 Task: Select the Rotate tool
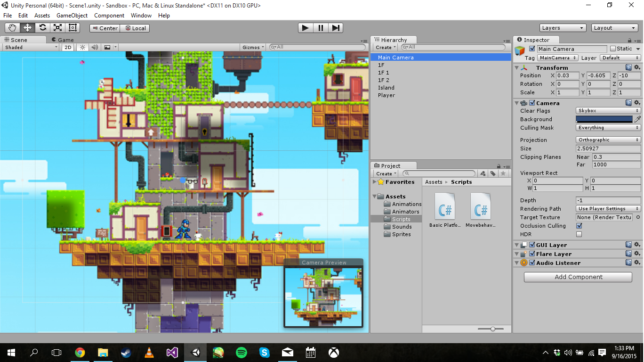[x=42, y=28]
